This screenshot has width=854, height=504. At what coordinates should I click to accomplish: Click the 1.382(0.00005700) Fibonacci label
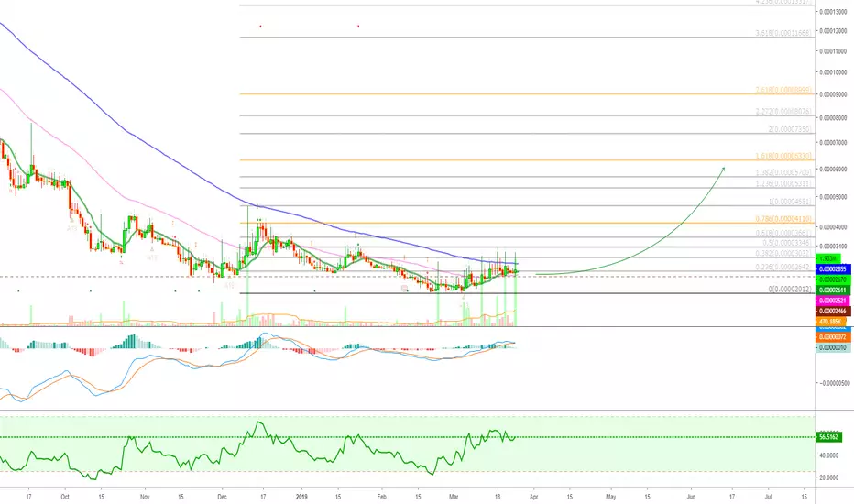pos(783,172)
